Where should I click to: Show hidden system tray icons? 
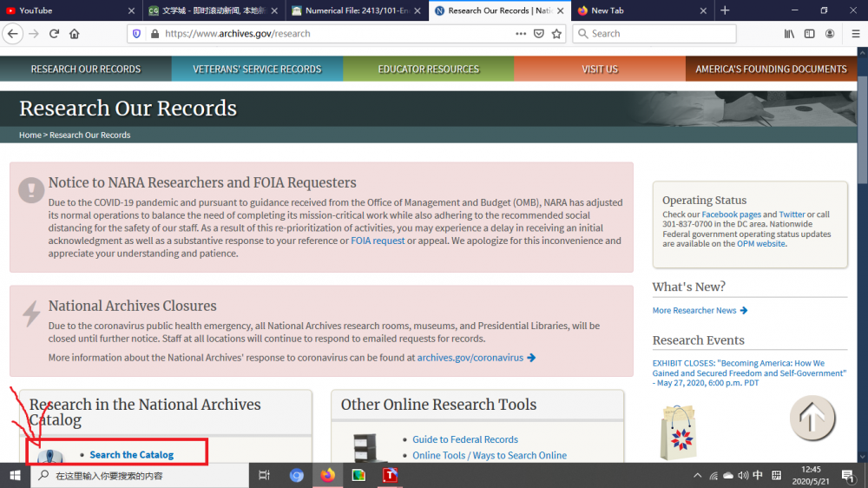[697, 476]
